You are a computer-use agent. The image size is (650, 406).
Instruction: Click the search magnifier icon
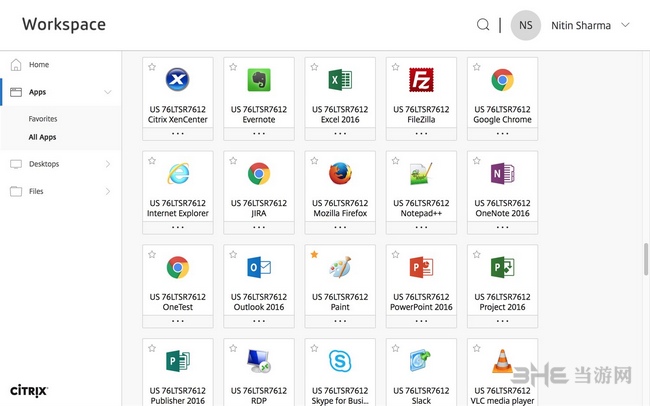[483, 24]
